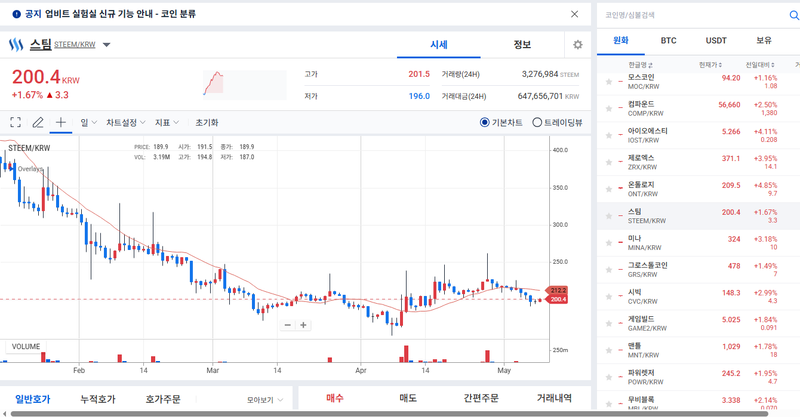Screen dimensions: 800x417
Task: Switch to the 시세 tab
Action: [439, 45]
